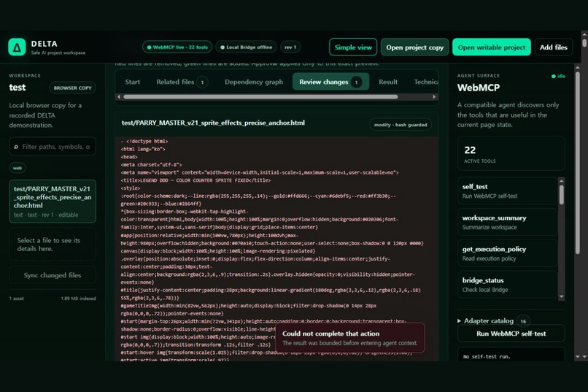Open the Technical tab
Image resolution: width=588 pixels, height=392 pixels.
coord(426,82)
